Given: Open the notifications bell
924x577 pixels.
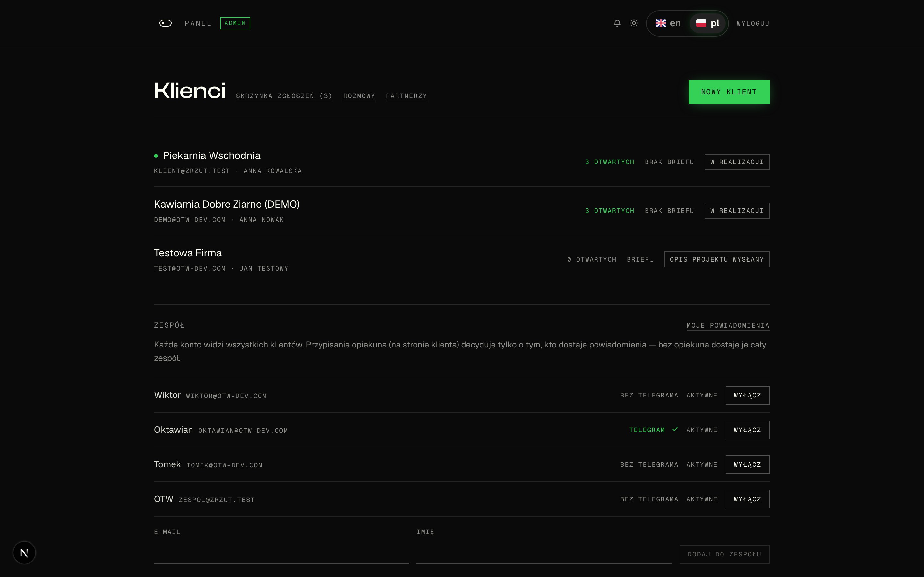Looking at the screenshot, I should (x=617, y=23).
